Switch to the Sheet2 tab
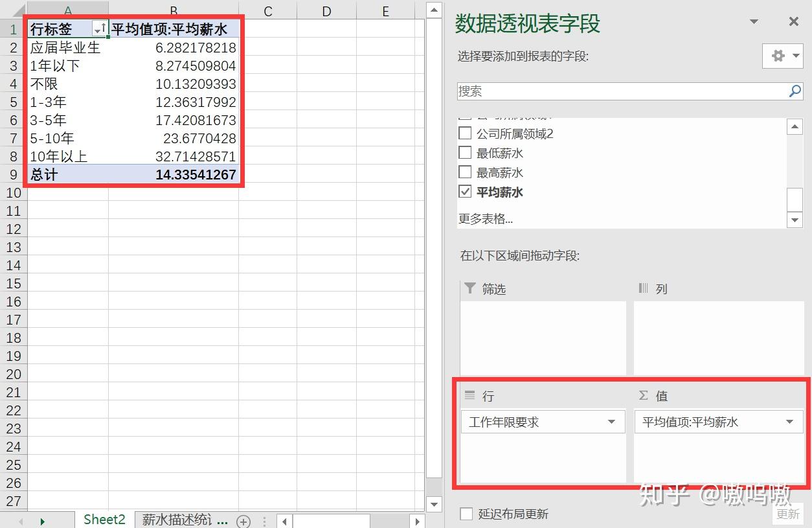 [x=104, y=519]
